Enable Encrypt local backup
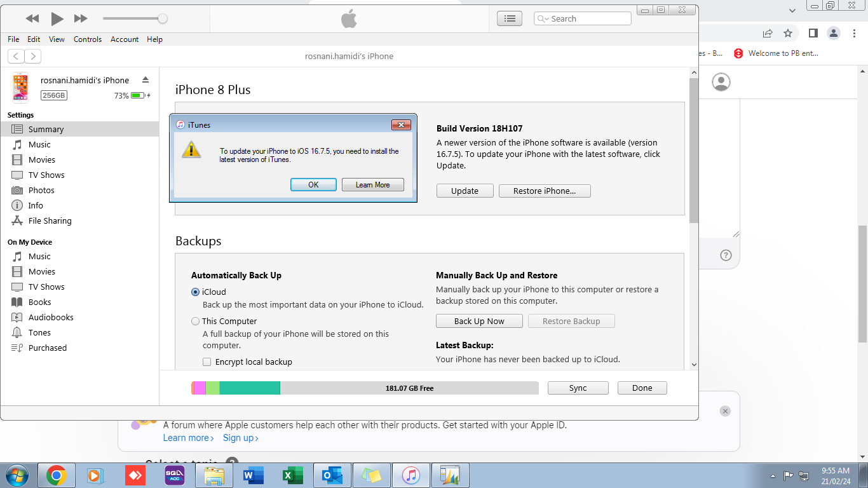868x488 pixels. coord(207,362)
